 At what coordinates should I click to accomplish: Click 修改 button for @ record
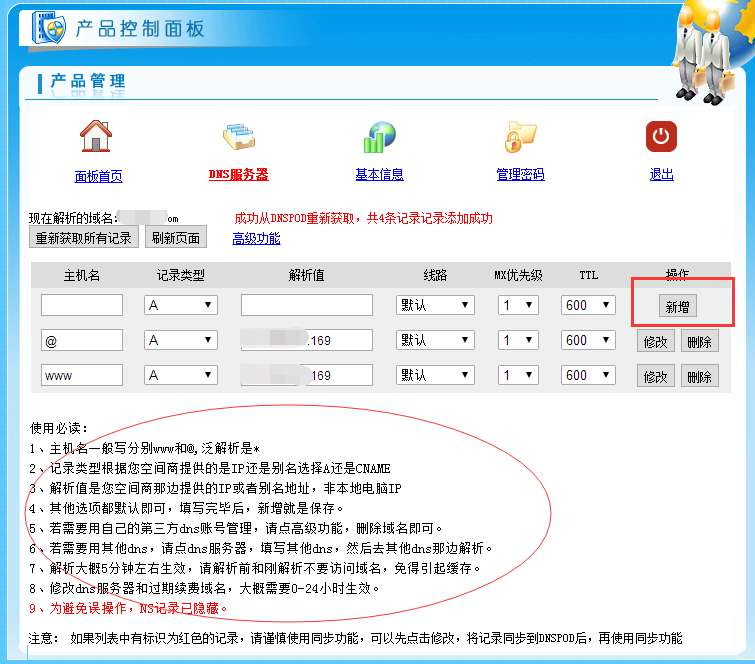tap(655, 341)
